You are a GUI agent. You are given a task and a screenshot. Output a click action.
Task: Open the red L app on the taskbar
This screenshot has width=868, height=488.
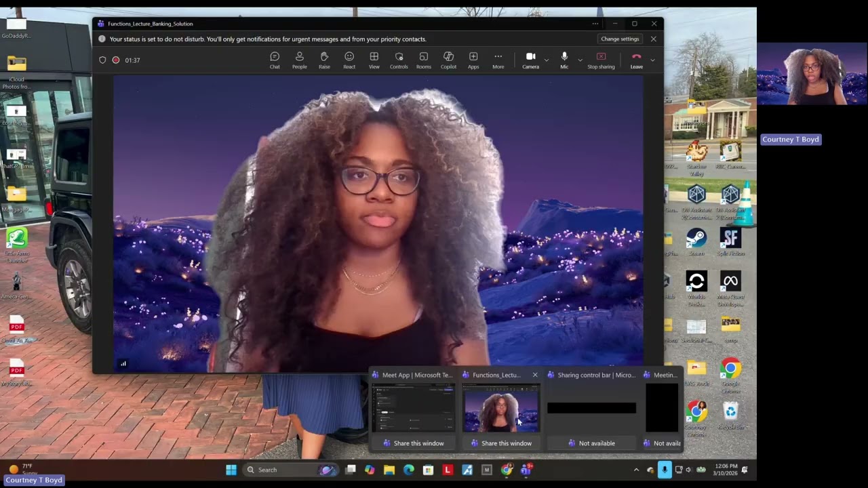coord(448,470)
